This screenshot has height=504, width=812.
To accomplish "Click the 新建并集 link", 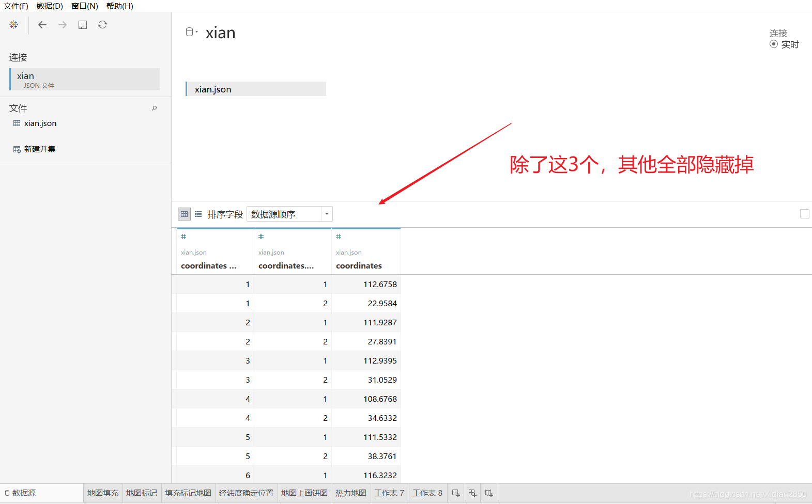I will [40, 149].
